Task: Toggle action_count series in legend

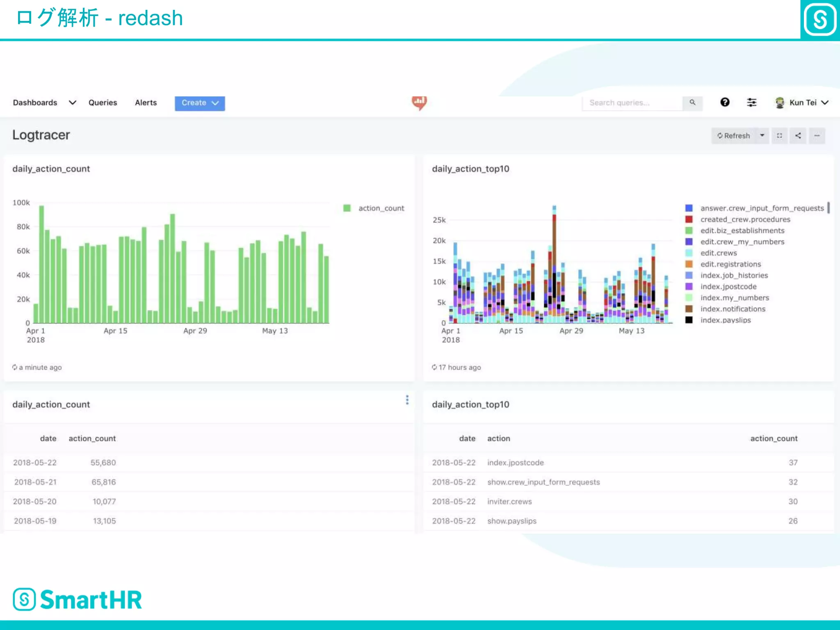Action: point(381,208)
